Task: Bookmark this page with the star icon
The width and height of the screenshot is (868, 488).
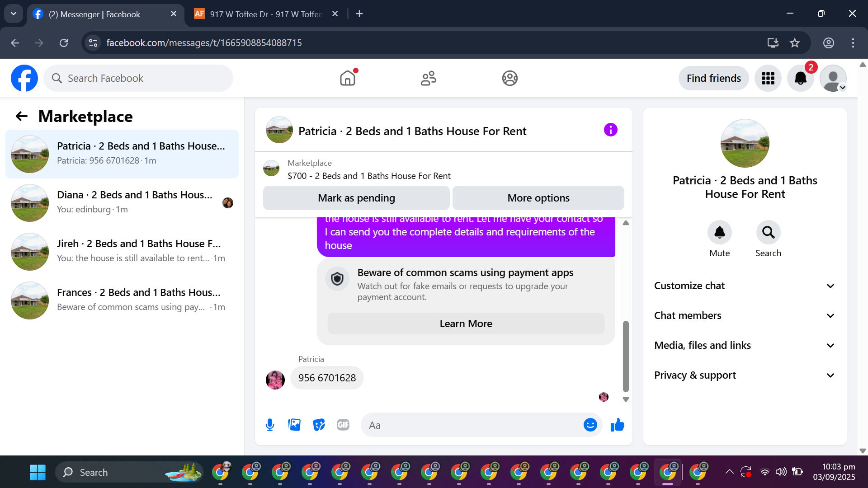Action: point(795,43)
